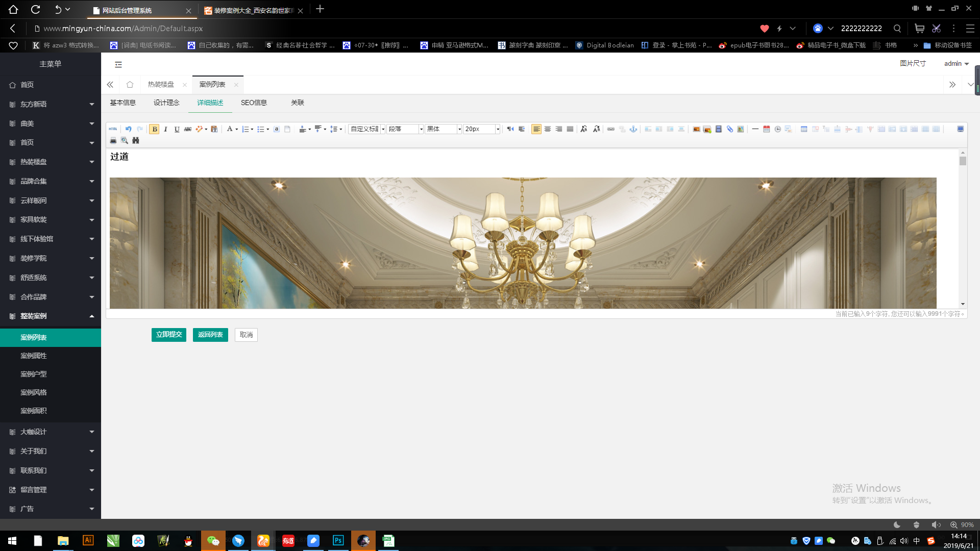Click the italic formatting icon
The image size is (980, 551).
pyautogui.click(x=165, y=129)
